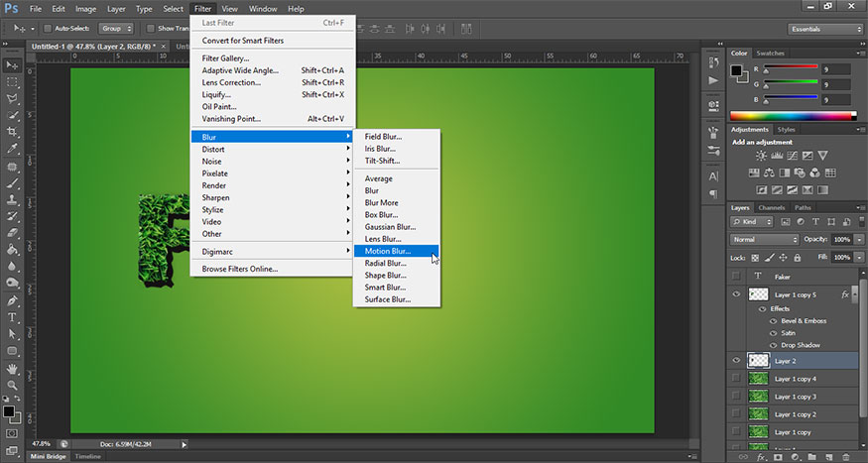The height and width of the screenshot is (463, 868).
Task: Choose Motion Blur from the Blur submenu
Action: [397, 251]
